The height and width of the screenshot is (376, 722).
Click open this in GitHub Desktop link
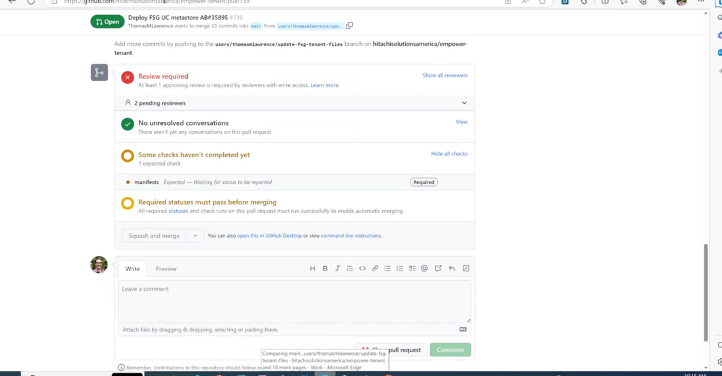269,236
